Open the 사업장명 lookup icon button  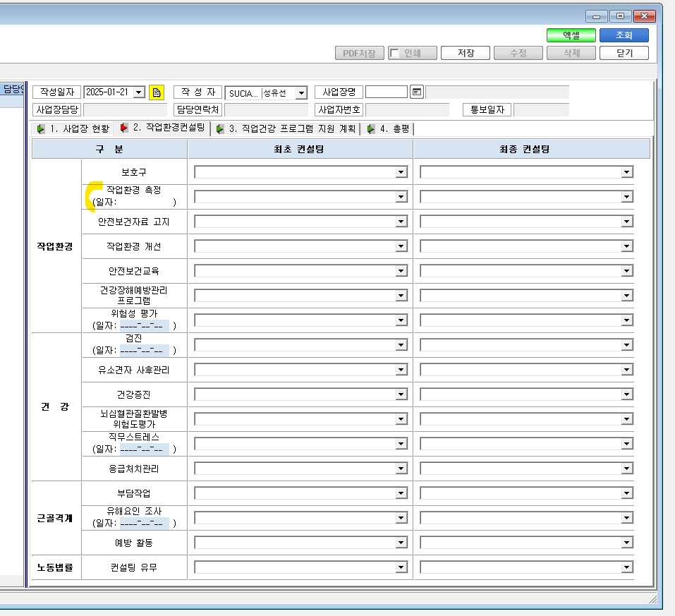pyautogui.click(x=417, y=92)
